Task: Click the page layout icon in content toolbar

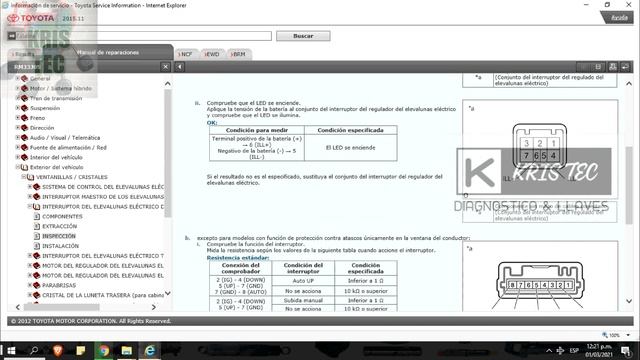Action: click(598, 67)
